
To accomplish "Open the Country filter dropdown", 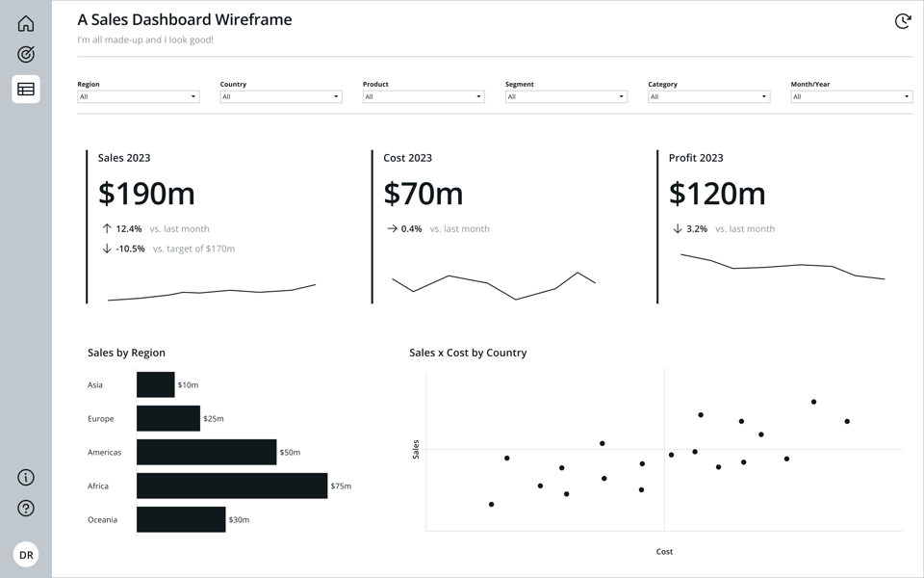I will click(280, 96).
